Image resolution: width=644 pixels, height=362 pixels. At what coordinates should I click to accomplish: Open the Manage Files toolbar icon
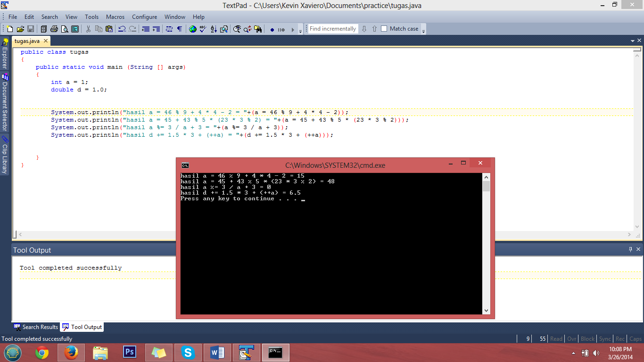tap(43, 29)
